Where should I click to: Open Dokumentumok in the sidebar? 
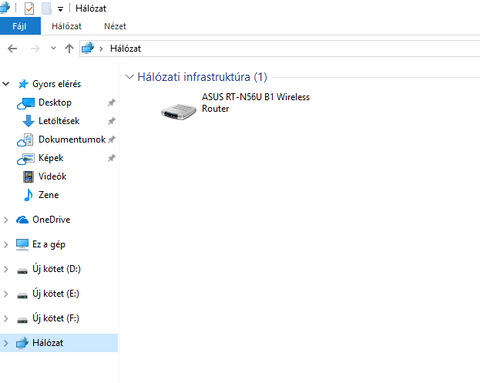tap(72, 139)
